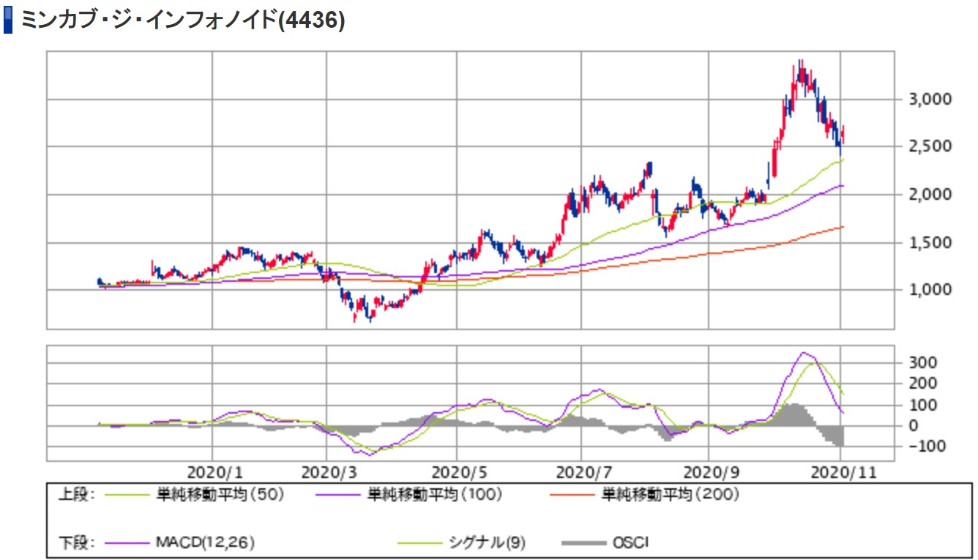Viewport: 978px width, 560px height.
Task: Click the 2,500 price axis label
Action: click(x=932, y=146)
